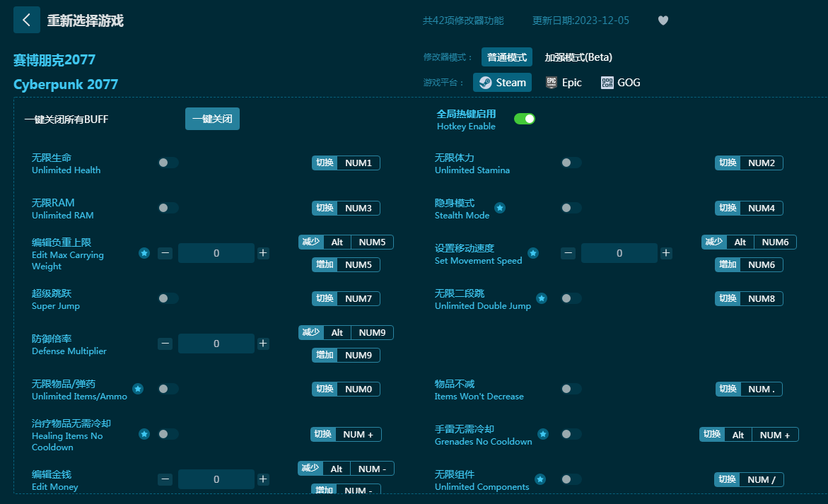Image resolution: width=828 pixels, height=504 pixels.
Task: Click 切换 NUM4 hotkey for Stealth Mode
Action: coord(749,209)
